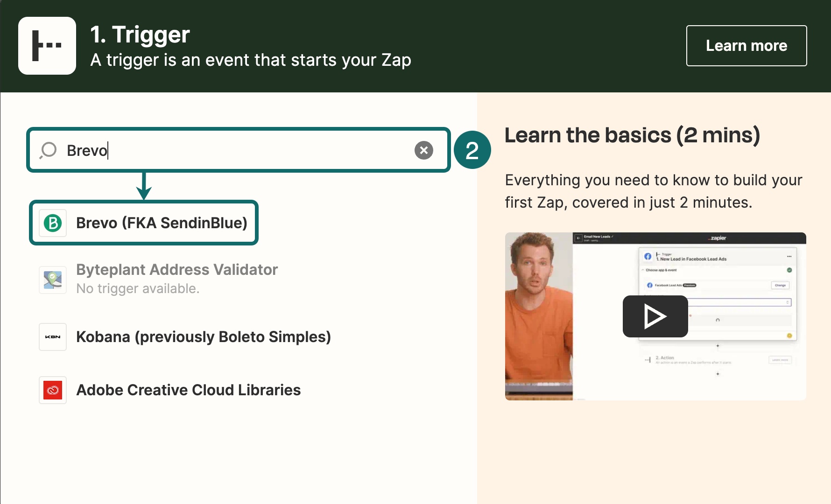Viewport: 831px width, 504px height.
Task: Open the Learn more button
Action: tap(746, 46)
